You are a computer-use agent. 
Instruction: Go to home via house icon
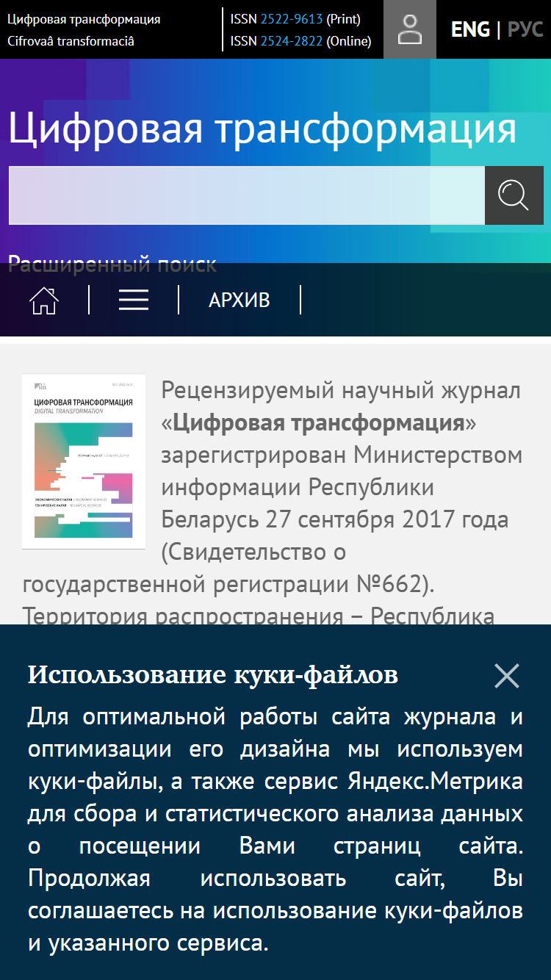pyautogui.click(x=44, y=300)
